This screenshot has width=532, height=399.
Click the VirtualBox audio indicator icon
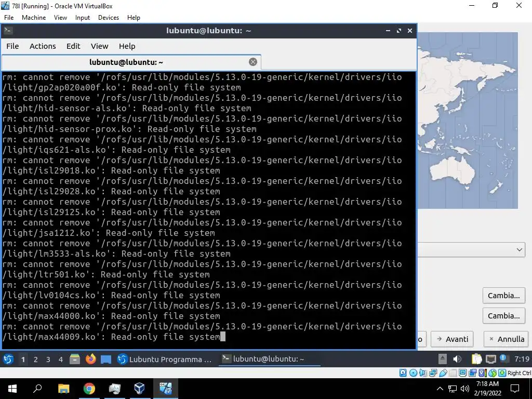(423, 373)
